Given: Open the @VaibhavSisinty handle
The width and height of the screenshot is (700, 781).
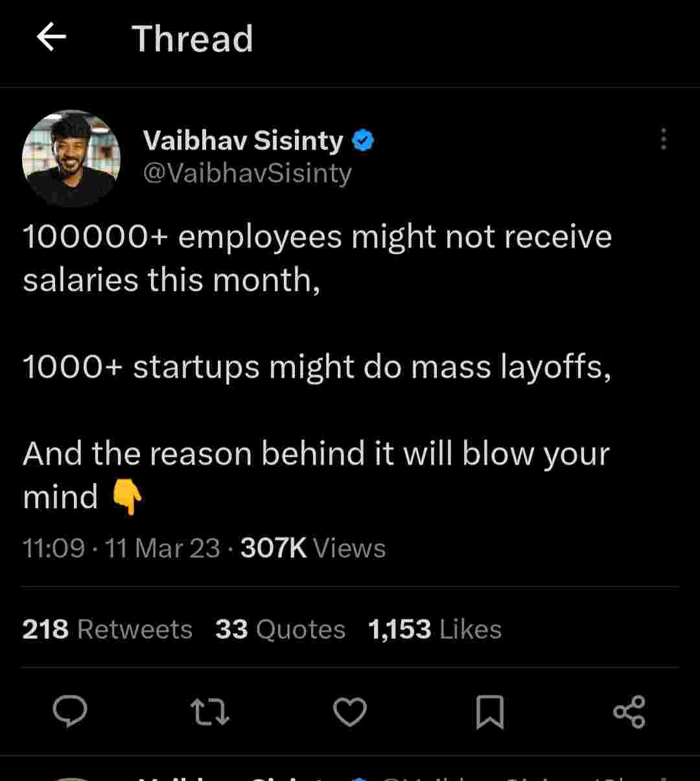Looking at the screenshot, I should coord(247,173).
